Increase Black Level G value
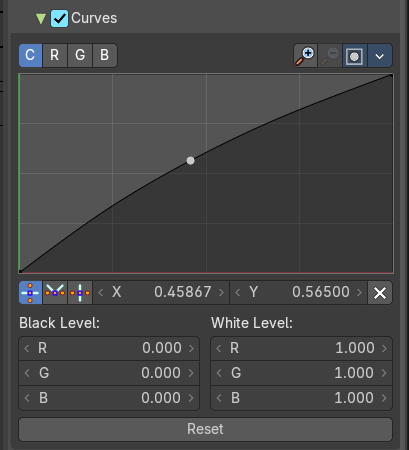Screen dimensions: 409x450 [x=191, y=373]
